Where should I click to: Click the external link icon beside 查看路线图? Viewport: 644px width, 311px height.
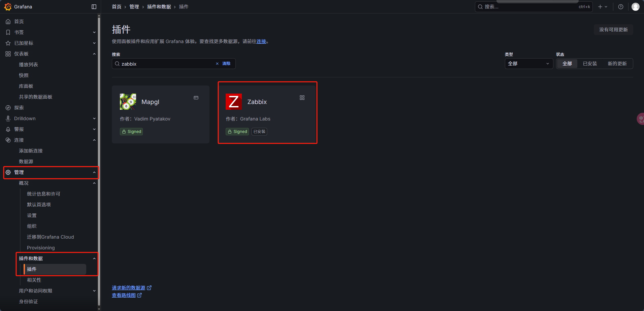(x=139, y=295)
